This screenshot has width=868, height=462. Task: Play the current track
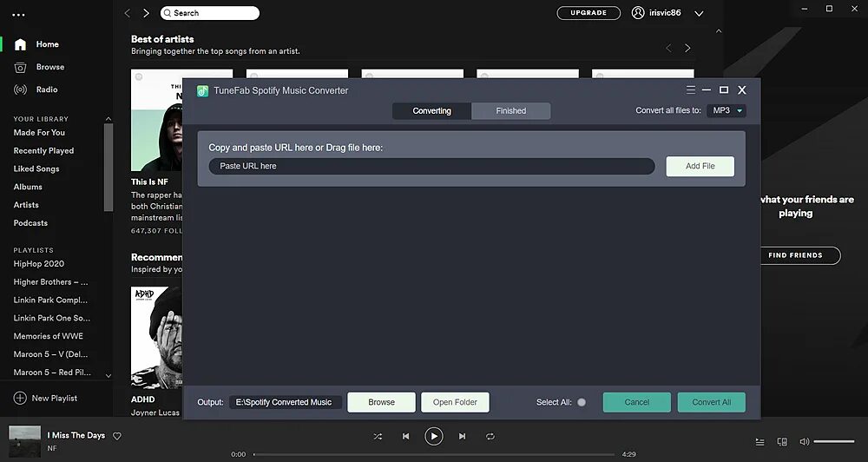click(434, 437)
